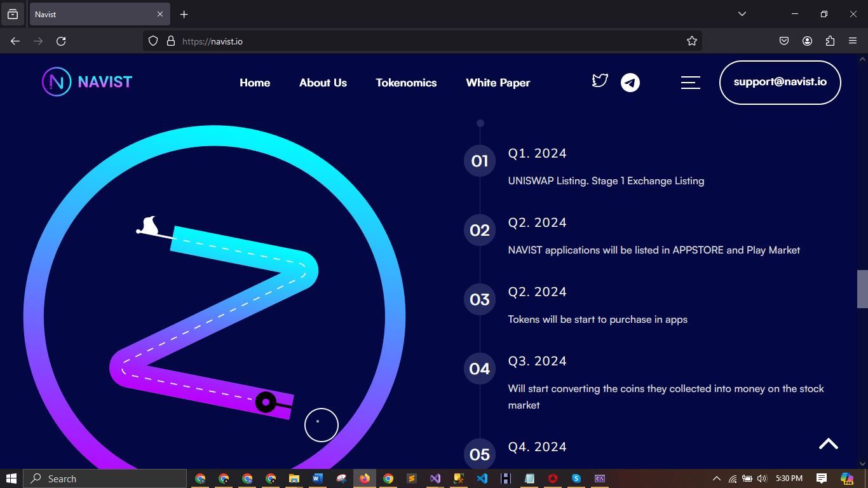Open the Firefox application menu
Screen dimensions: 868x488
pos(853,41)
